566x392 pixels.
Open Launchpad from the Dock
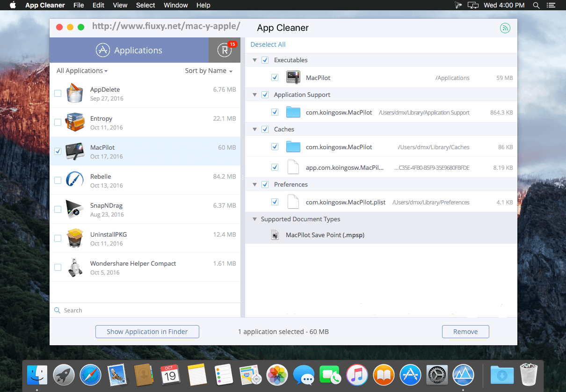coord(64,374)
